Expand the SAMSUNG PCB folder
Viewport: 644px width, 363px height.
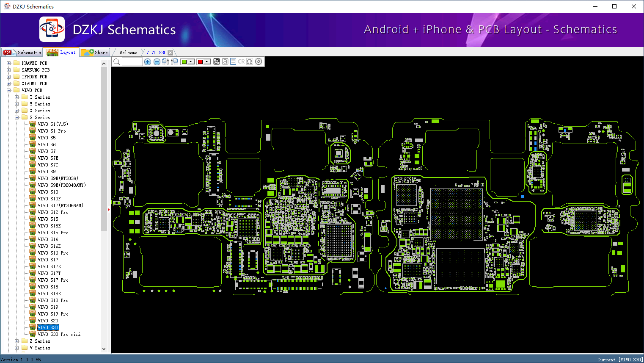pos(8,70)
